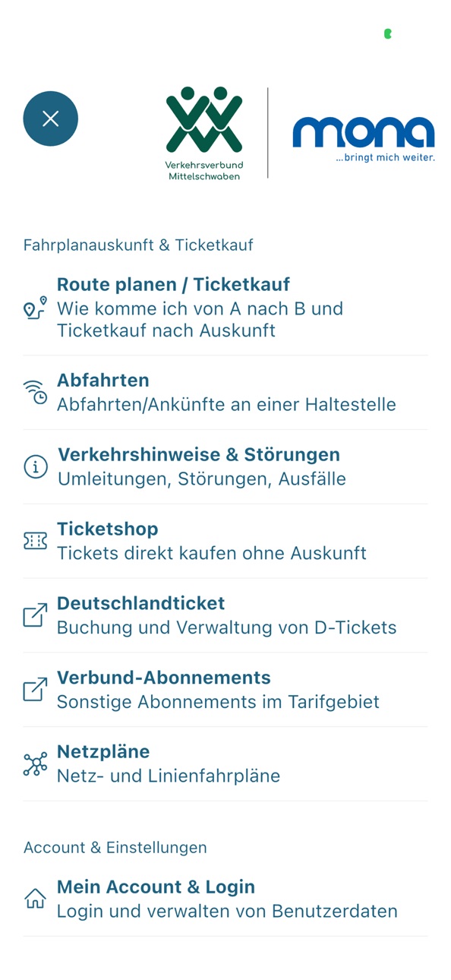Select Verkehrshinweise & Störungen
The height and width of the screenshot is (980, 451).
pyautogui.click(x=225, y=466)
